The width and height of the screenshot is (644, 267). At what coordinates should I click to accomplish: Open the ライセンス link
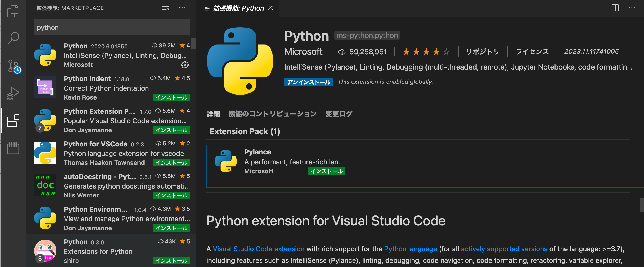[x=532, y=52]
